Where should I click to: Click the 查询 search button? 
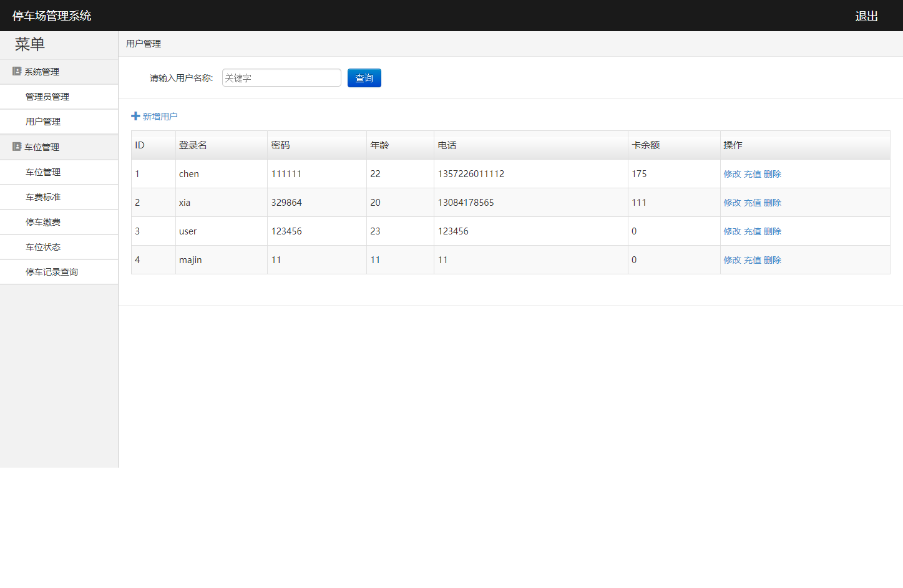364,78
